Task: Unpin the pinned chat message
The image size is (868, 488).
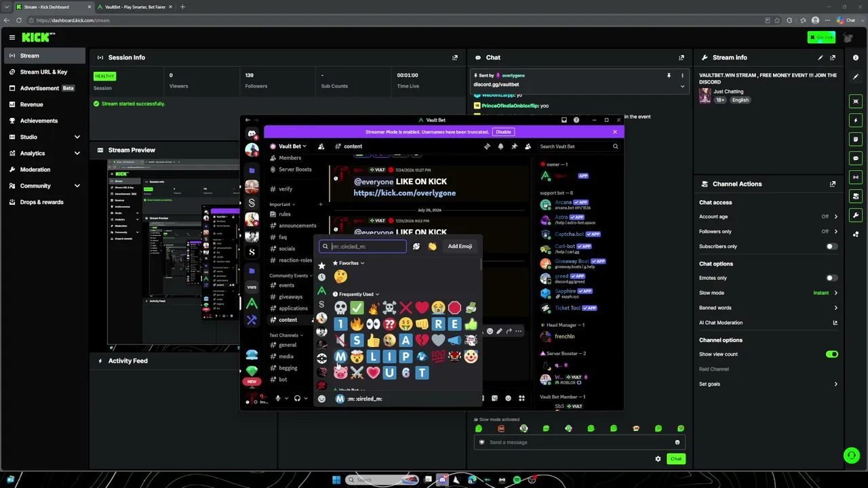Action: 669,75
